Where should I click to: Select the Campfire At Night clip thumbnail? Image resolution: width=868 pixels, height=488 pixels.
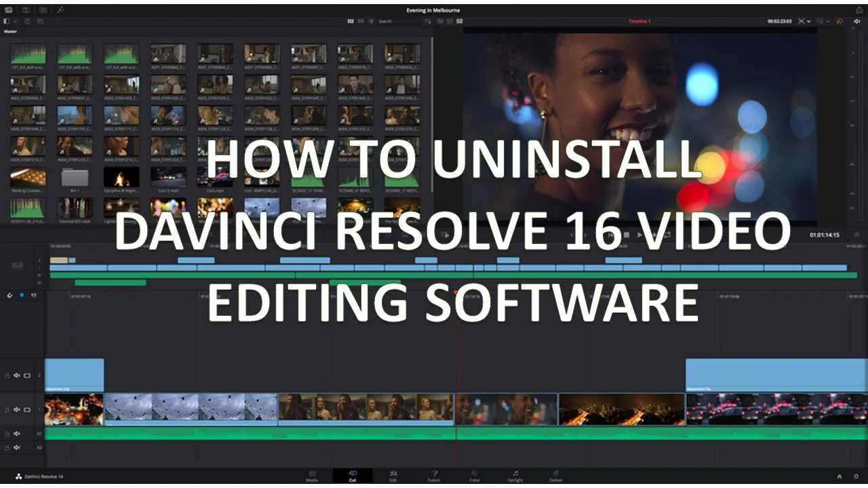(121, 178)
